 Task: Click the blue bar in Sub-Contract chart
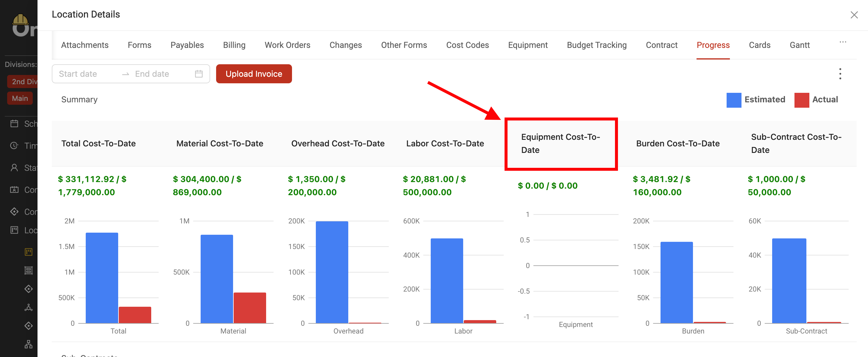(x=789, y=281)
